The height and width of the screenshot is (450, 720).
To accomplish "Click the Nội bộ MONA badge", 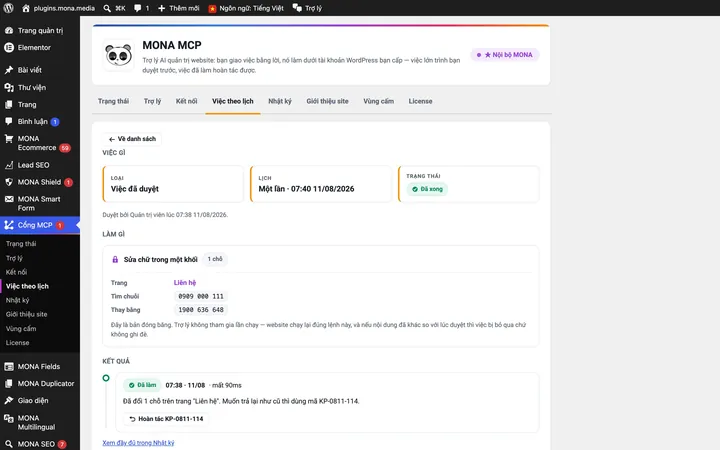I will coord(505,55).
